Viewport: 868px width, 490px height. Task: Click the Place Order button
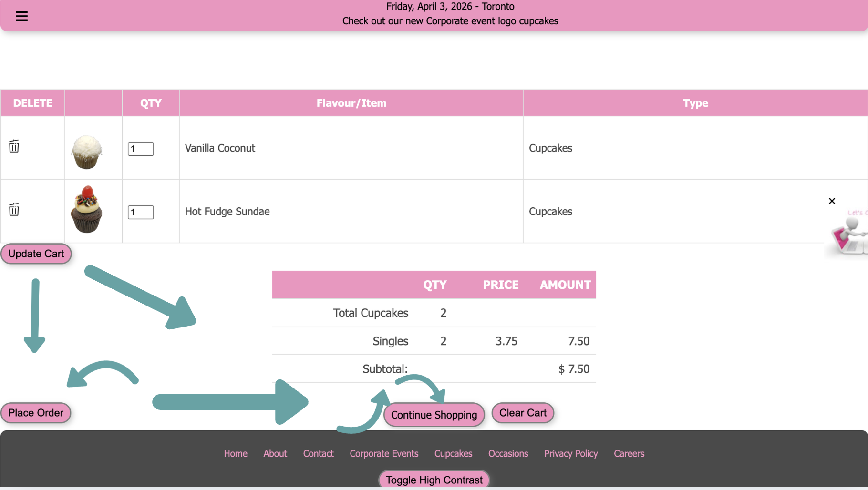coord(36,413)
